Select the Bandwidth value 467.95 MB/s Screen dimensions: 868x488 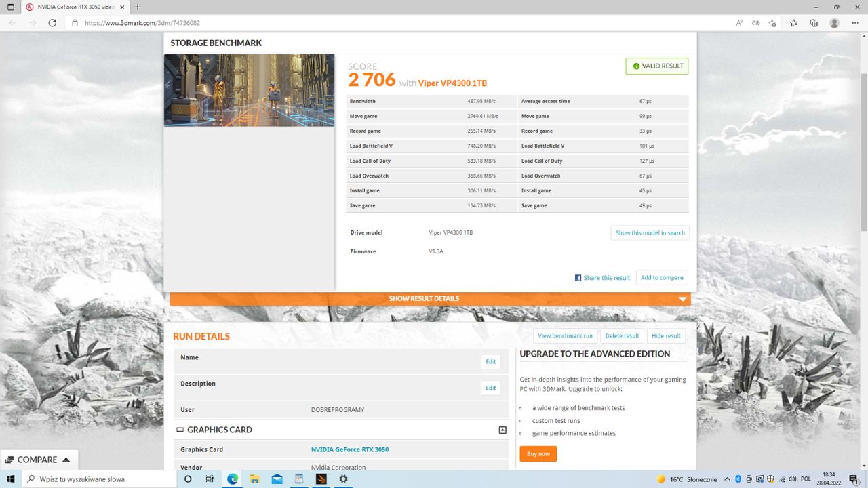(x=481, y=101)
